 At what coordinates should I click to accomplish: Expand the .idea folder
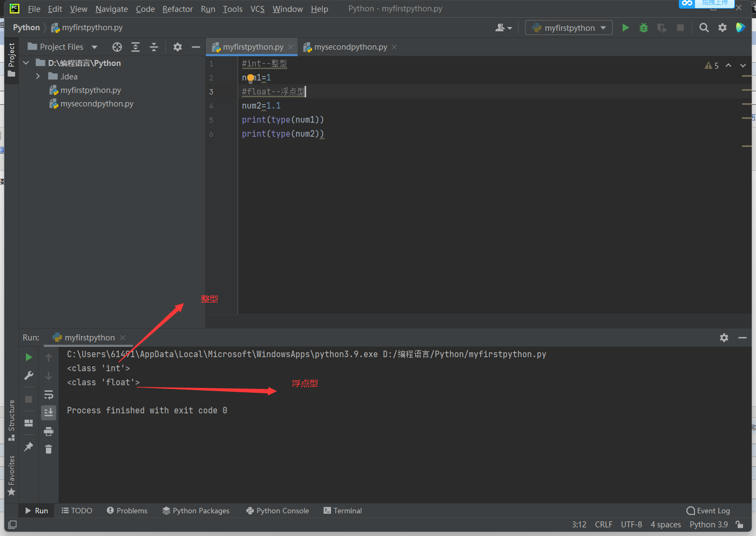pos(38,77)
